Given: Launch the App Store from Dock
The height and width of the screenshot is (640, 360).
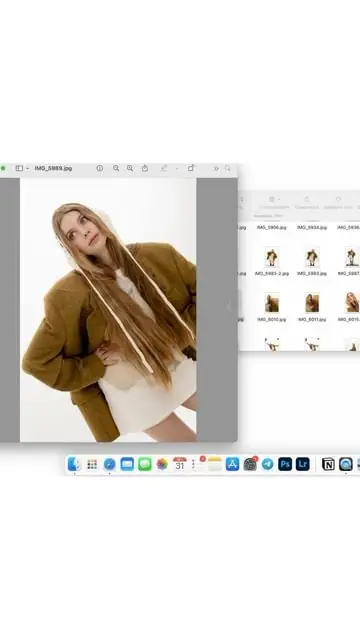Looking at the screenshot, I should click(x=232, y=464).
